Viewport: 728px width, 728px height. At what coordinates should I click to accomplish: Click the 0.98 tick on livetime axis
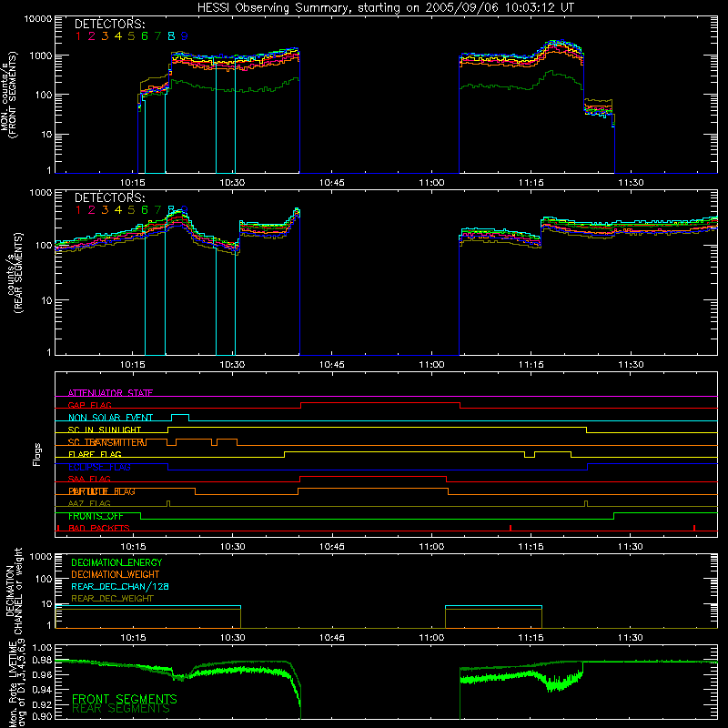click(x=42, y=661)
